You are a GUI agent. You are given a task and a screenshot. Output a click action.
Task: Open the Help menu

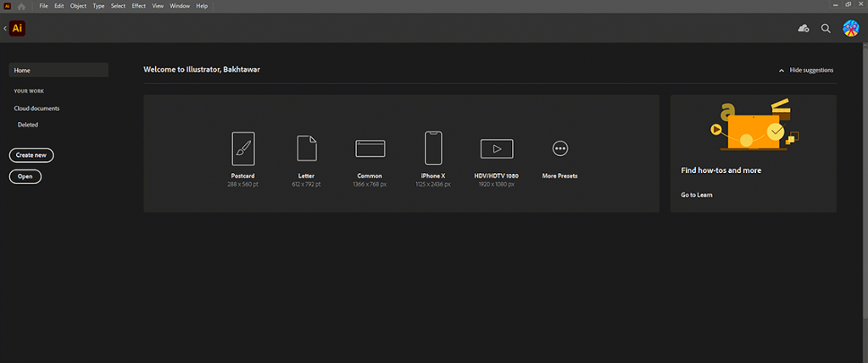pos(202,6)
